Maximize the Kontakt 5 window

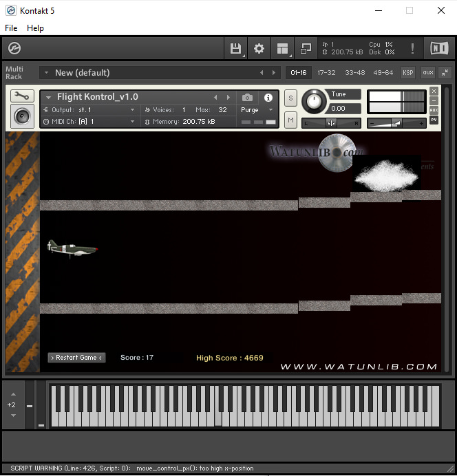pos(410,10)
